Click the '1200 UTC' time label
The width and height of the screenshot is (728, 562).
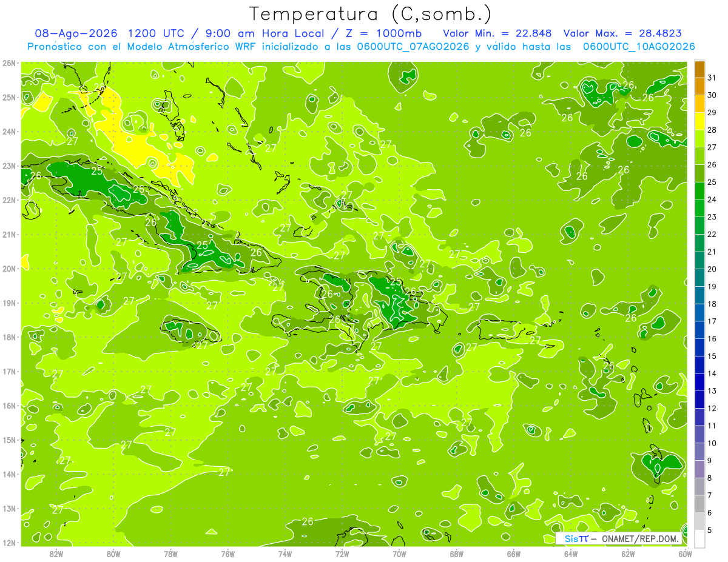[156, 33]
